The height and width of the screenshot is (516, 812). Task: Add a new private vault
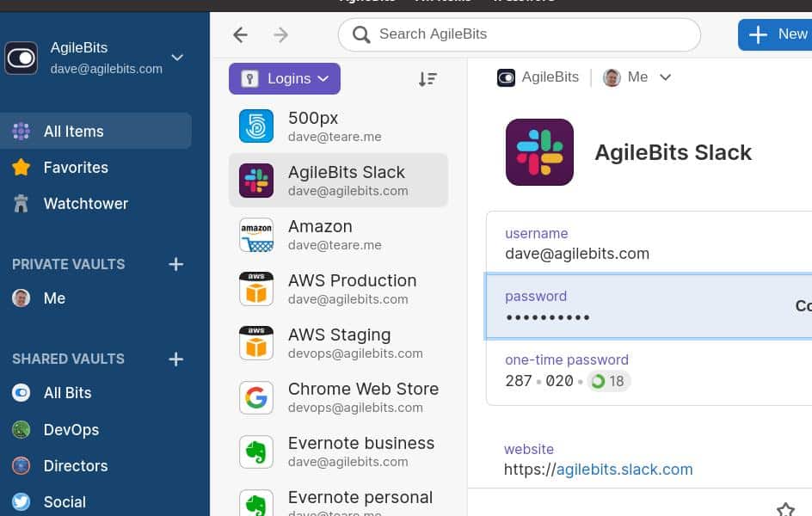[x=175, y=264]
